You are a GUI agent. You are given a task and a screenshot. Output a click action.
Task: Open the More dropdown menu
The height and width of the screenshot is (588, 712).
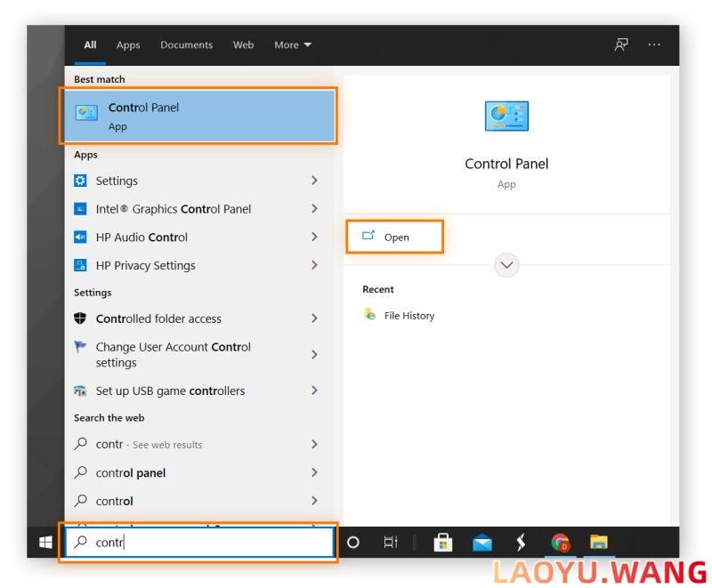coord(293,44)
